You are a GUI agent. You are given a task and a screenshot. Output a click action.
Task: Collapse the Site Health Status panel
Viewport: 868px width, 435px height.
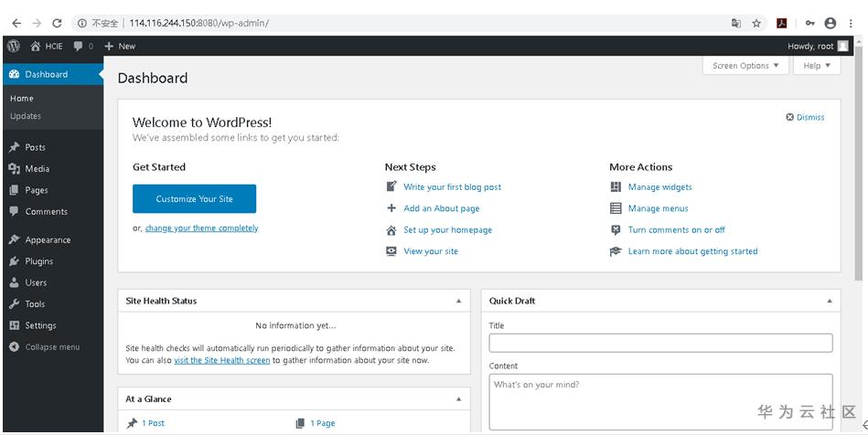click(x=459, y=301)
